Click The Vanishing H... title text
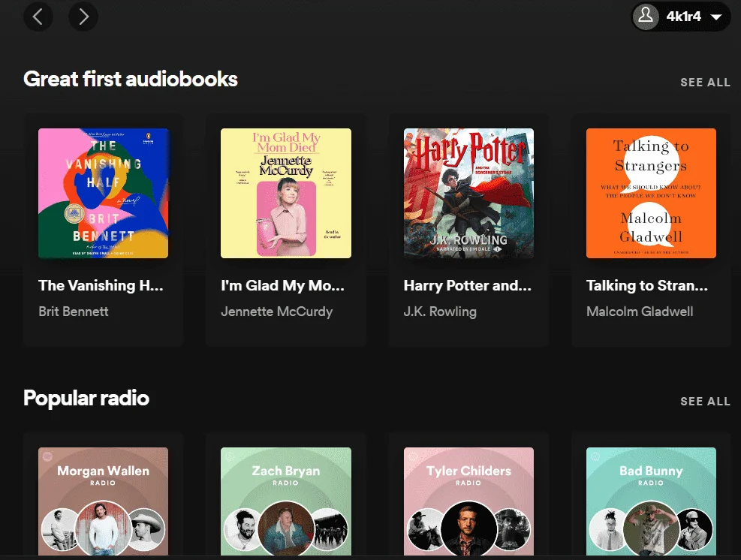741x560 pixels. coord(101,285)
